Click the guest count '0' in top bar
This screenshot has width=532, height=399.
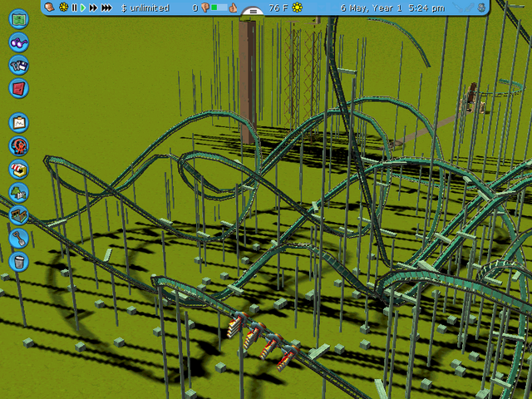[x=195, y=7]
